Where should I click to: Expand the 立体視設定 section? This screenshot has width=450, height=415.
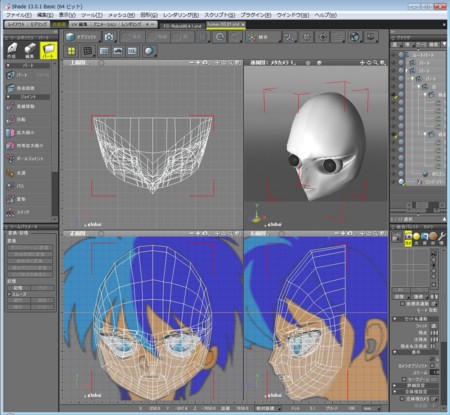[416, 392]
